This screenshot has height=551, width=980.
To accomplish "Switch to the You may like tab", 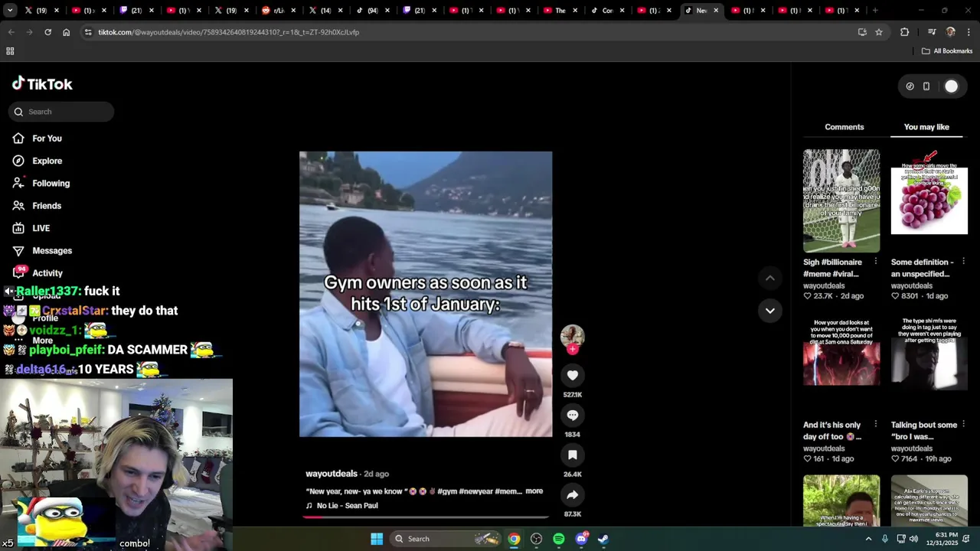I will click(x=926, y=127).
